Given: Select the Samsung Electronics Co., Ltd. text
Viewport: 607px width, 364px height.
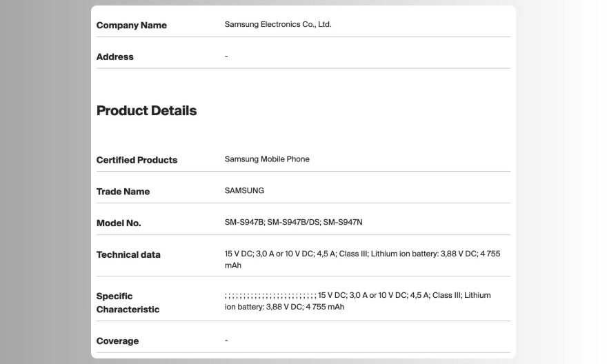Looking at the screenshot, I should pos(278,24).
